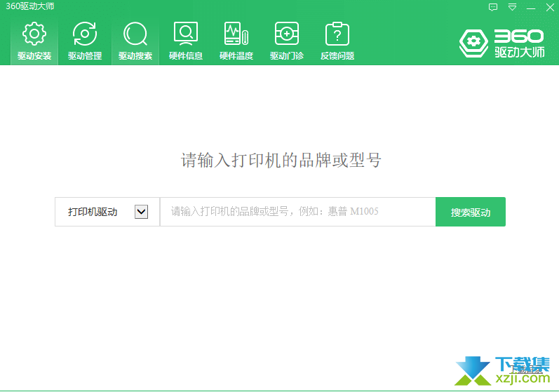Open the 反馈问题 feedback section
559x392 pixels.
click(x=337, y=41)
